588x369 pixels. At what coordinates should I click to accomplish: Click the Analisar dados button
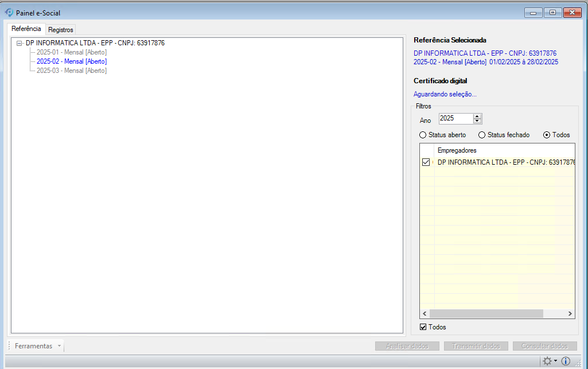point(407,346)
